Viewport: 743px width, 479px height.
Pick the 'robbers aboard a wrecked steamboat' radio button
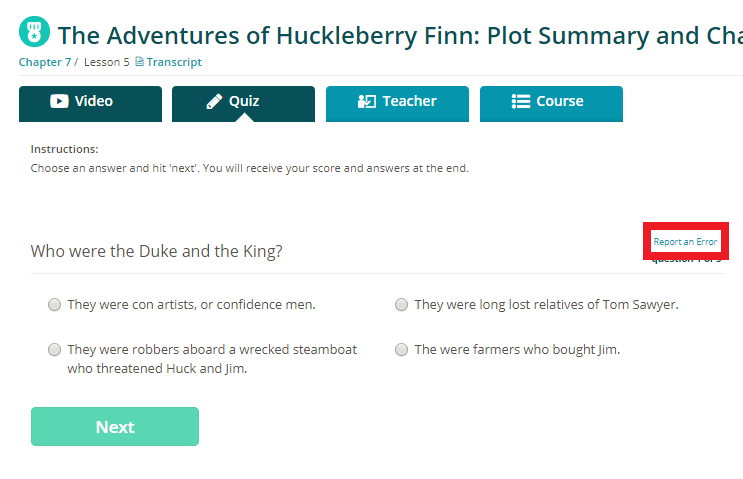pos(54,350)
